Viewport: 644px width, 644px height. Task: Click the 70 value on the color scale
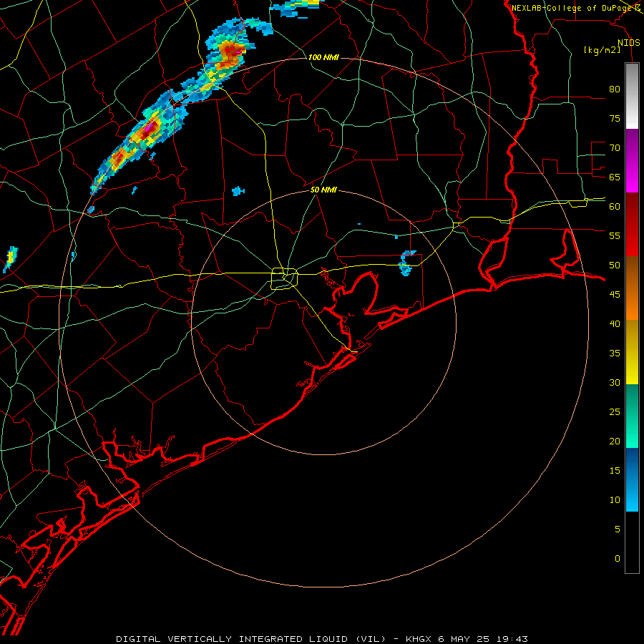pyautogui.click(x=615, y=148)
